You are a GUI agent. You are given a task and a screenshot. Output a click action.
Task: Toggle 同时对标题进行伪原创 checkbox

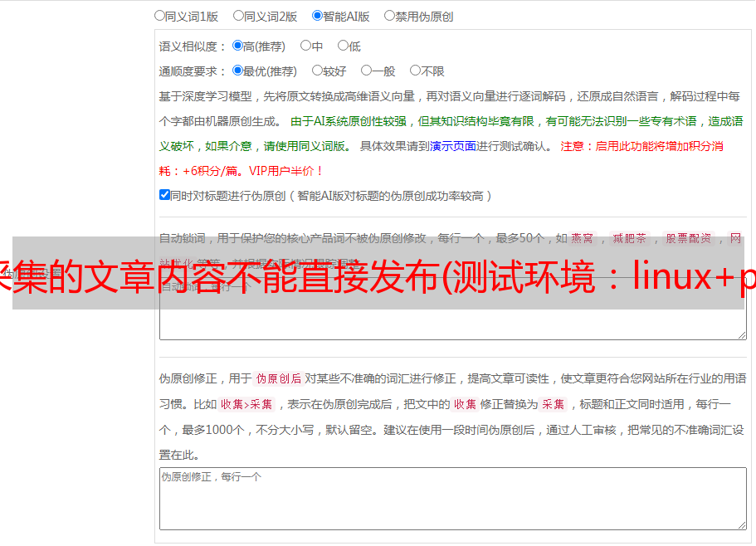[x=164, y=195]
